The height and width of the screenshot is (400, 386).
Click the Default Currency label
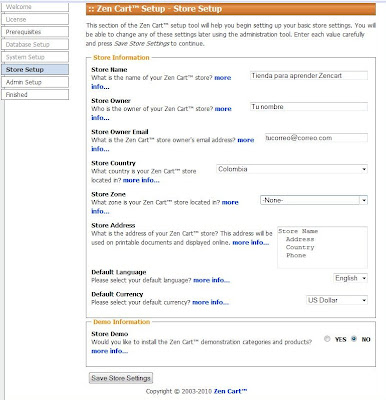pos(117,294)
